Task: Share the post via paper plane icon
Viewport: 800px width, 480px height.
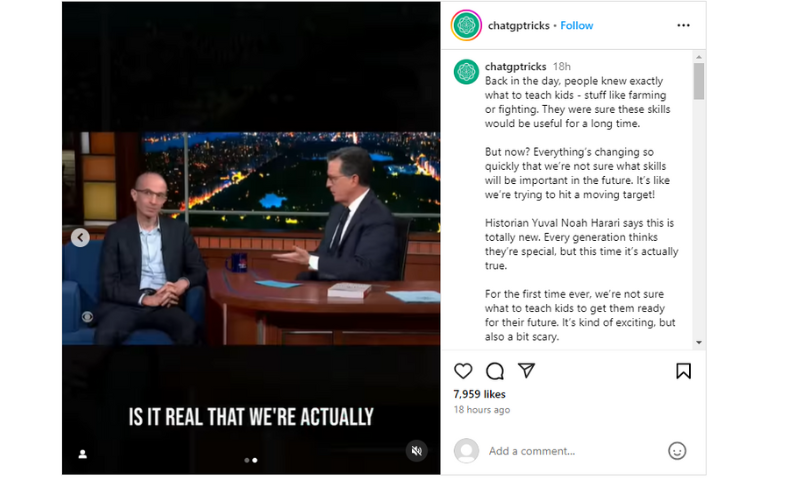Action: pyautogui.click(x=526, y=370)
